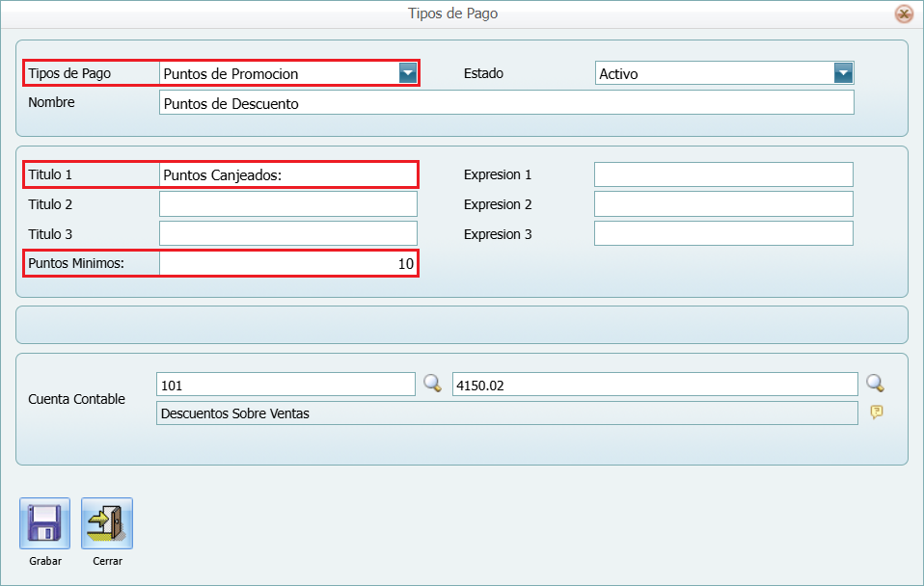The height and width of the screenshot is (586, 924).
Task: Click magnifier icon next to 101 field
Action: pos(433,384)
